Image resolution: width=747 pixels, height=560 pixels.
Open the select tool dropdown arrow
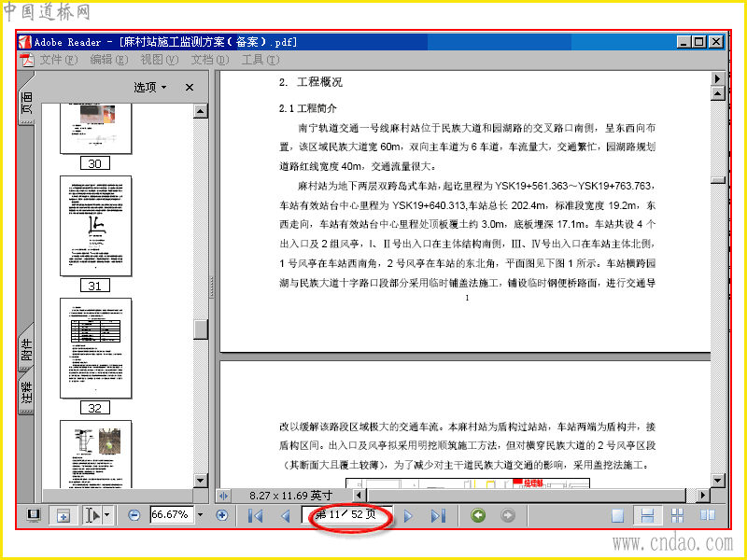[107, 515]
